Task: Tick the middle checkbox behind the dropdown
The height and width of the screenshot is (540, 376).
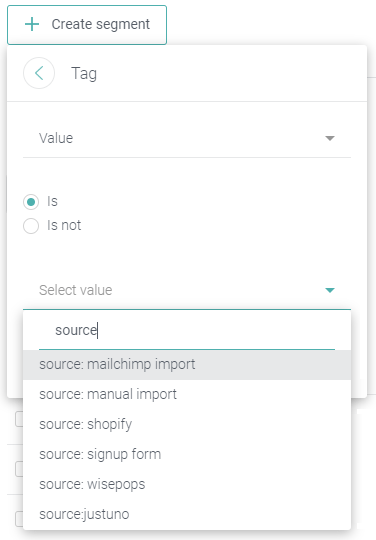Action: click(19, 469)
